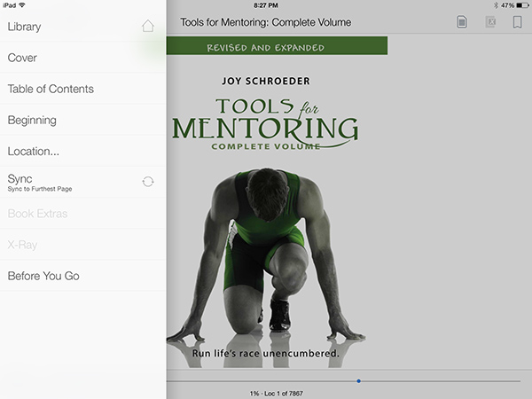Go to the Beginning of the book
Image resolution: width=532 pixels, height=399 pixels.
click(83, 120)
